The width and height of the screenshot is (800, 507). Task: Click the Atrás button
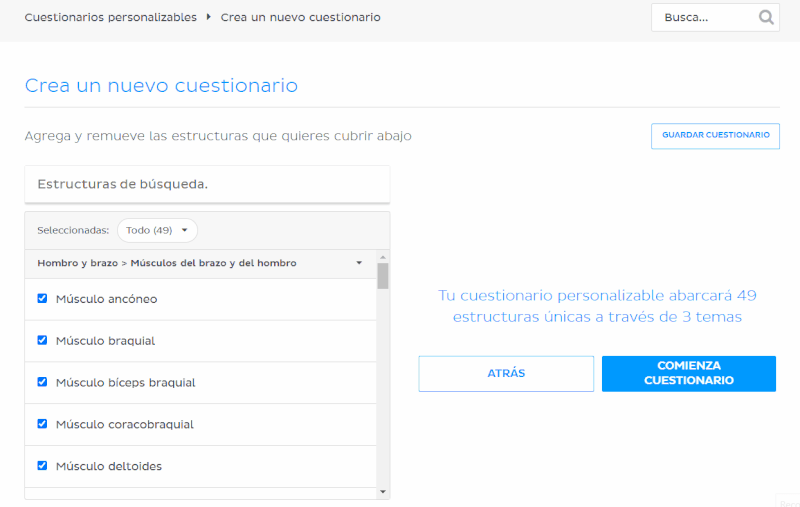[x=506, y=373]
